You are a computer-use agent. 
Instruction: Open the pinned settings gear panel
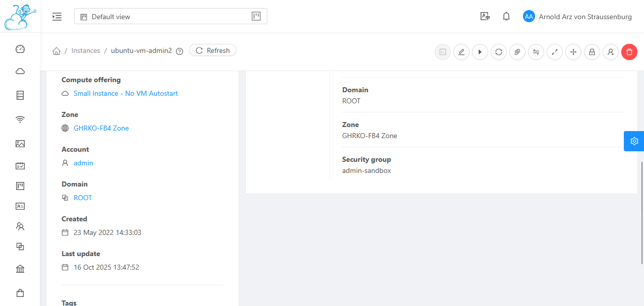[633, 141]
